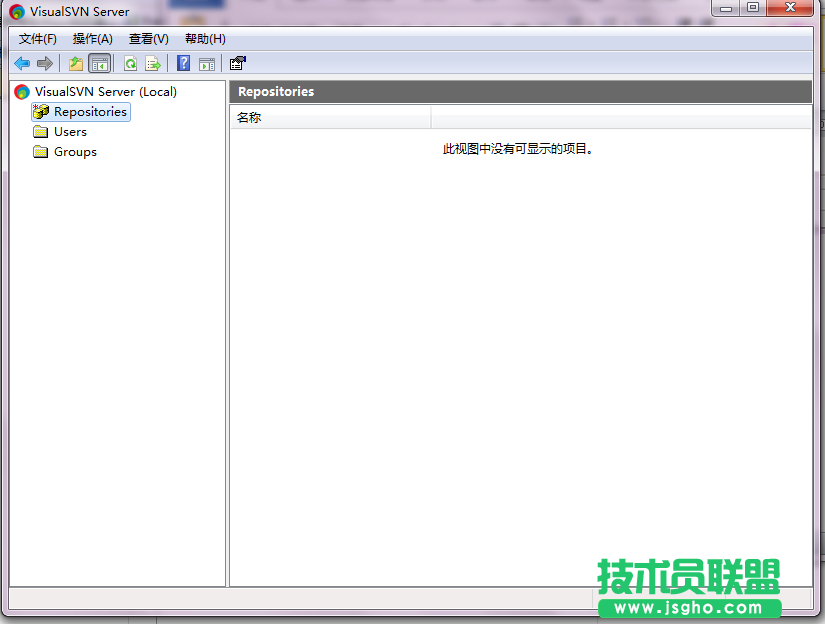The height and width of the screenshot is (624, 825).
Task: Open the 查看(V) menu
Action: [x=148, y=38]
